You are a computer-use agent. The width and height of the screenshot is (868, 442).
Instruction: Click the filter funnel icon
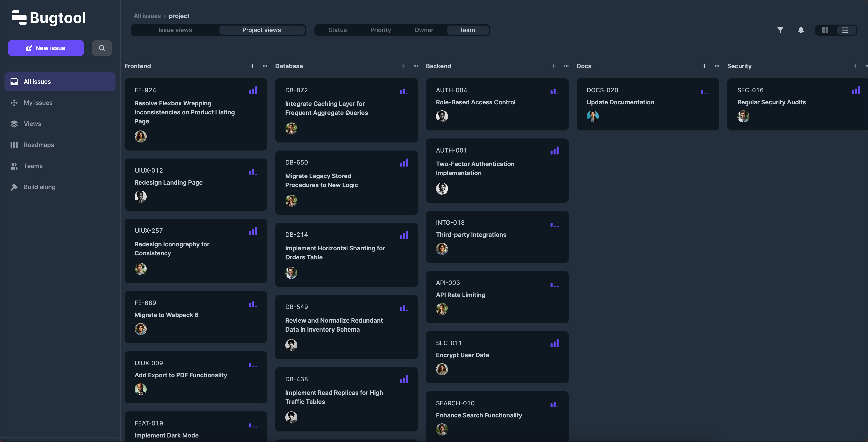point(780,30)
